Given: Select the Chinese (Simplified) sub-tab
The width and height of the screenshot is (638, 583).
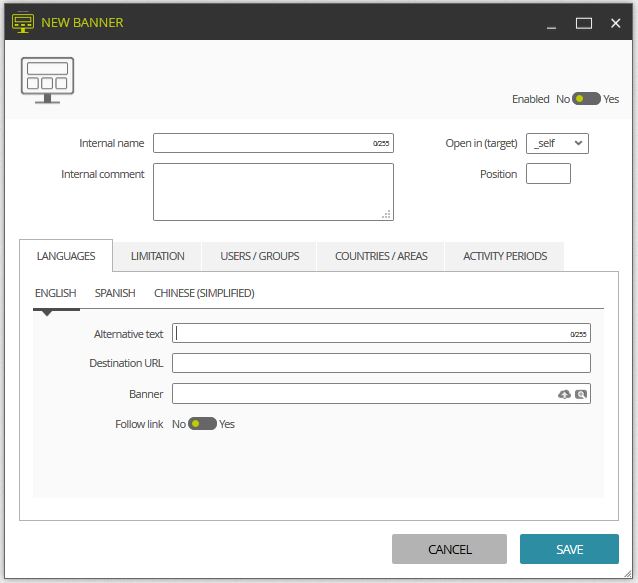Looking at the screenshot, I should click(x=204, y=293).
